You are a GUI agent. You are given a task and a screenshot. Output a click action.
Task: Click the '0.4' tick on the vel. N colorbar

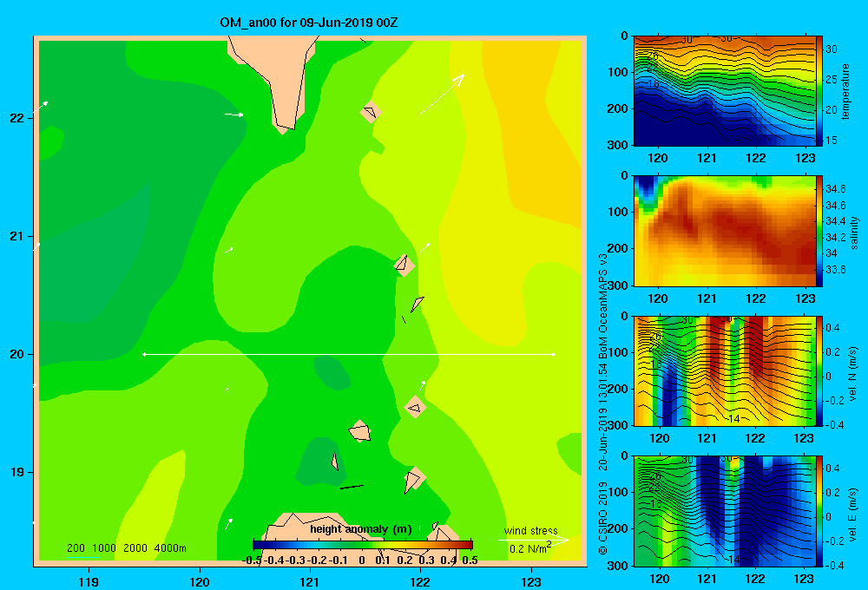[x=832, y=328]
